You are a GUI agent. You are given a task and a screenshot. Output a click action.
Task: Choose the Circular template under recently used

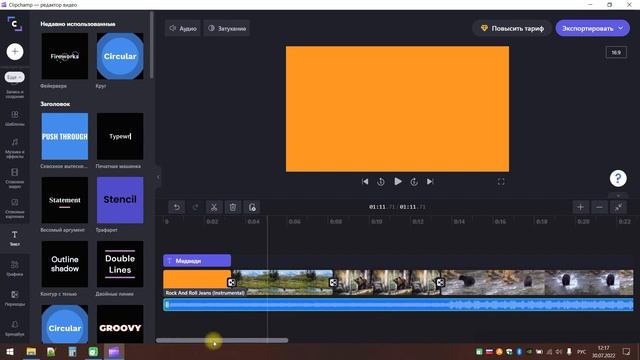pos(120,56)
